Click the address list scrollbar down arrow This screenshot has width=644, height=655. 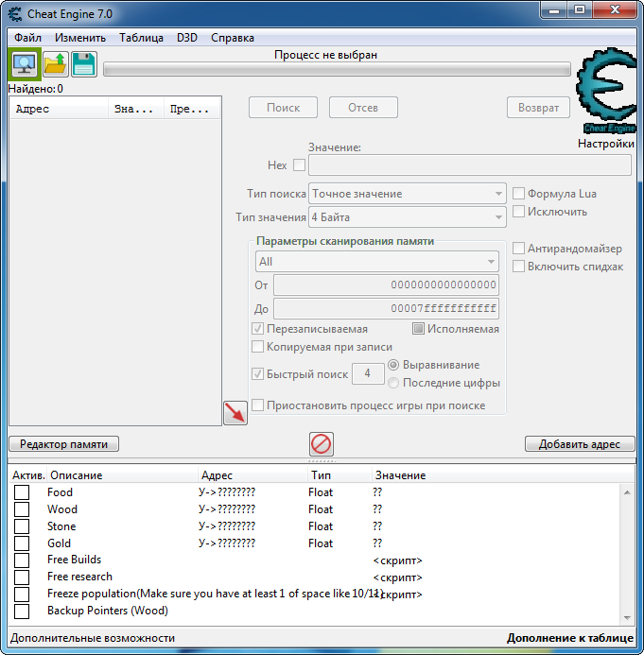tap(627, 618)
